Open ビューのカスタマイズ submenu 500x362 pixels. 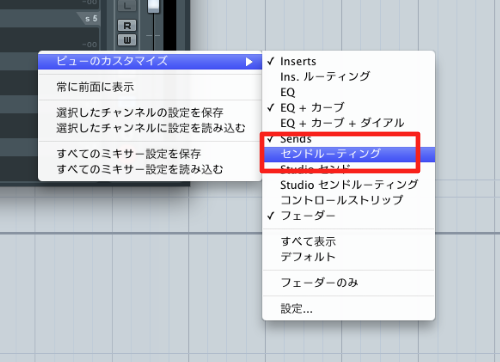pos(150,61)
